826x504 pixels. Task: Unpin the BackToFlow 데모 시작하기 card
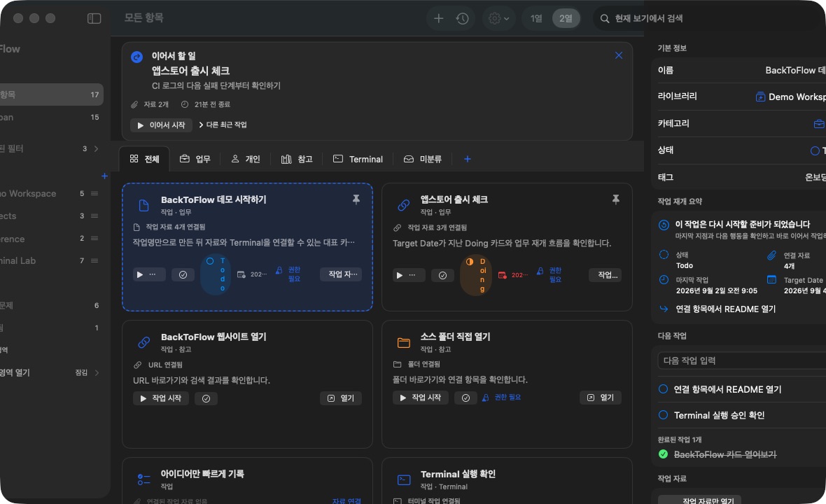(x=356, y=199)
